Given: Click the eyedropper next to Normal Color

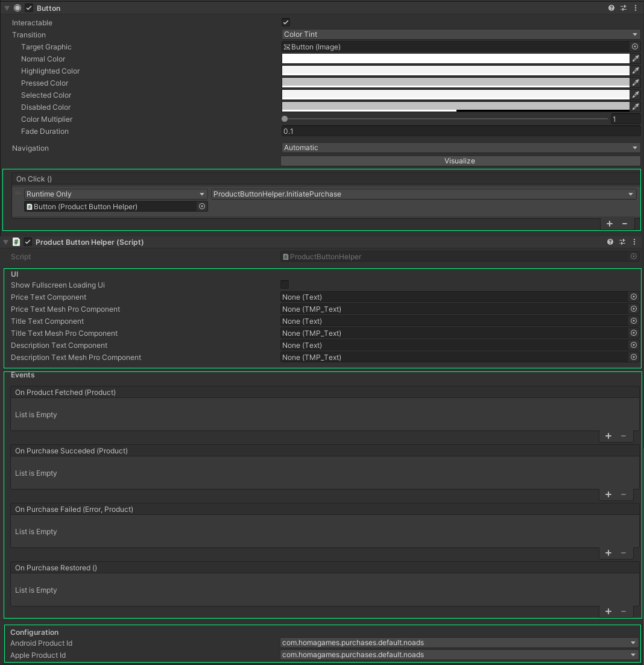Looking at the screenshot, I should click(635, 58).
